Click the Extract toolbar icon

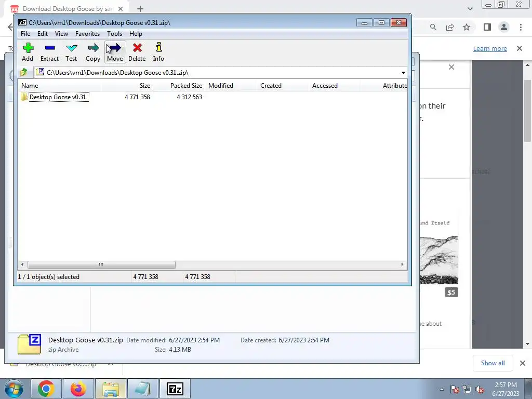pos(49,52)
